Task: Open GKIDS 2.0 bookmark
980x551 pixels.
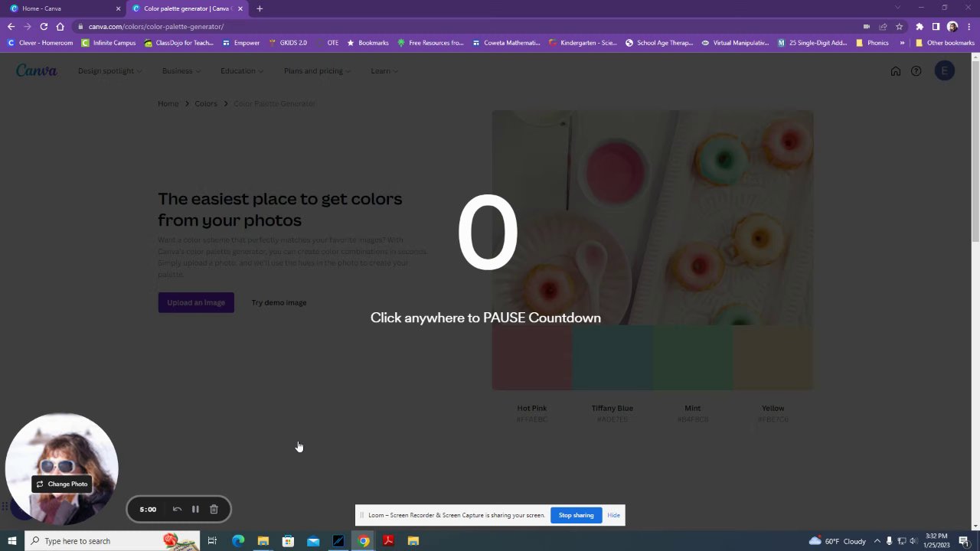Action: tap(288, 43)
